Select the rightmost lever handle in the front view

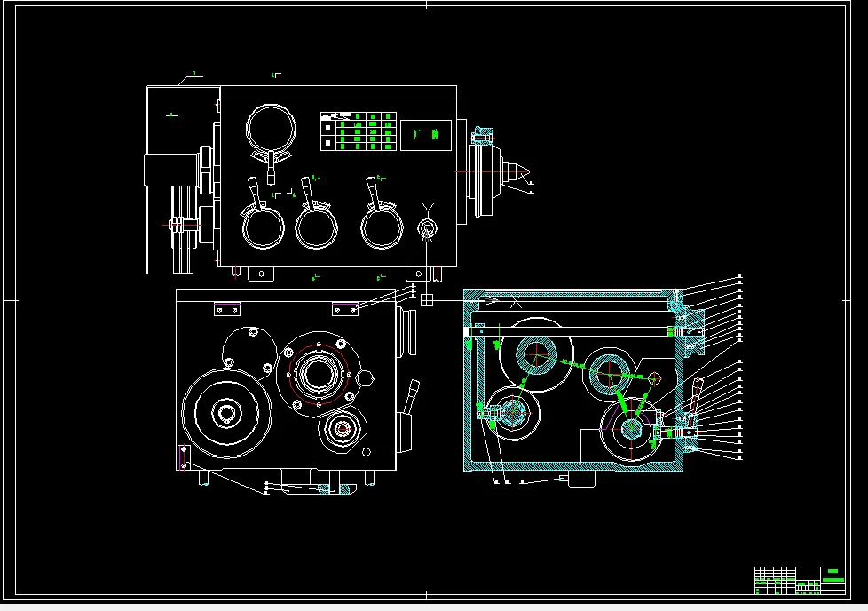pos(375,193)
